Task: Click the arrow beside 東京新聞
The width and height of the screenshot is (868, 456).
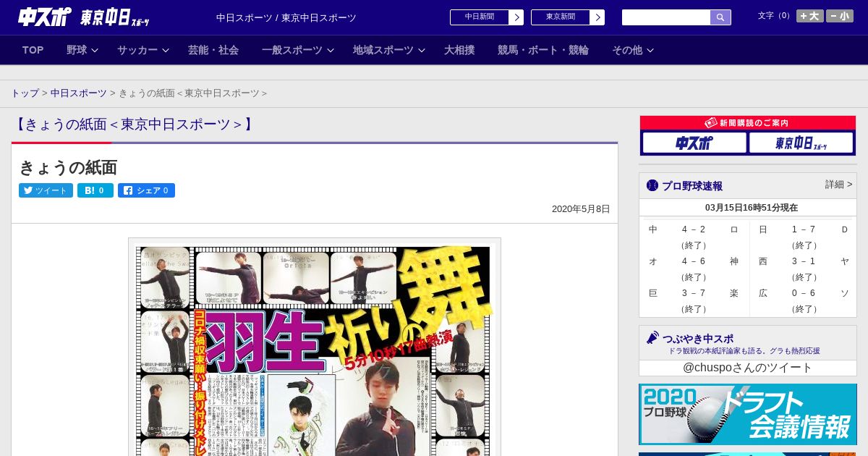Action: point(597,17)
